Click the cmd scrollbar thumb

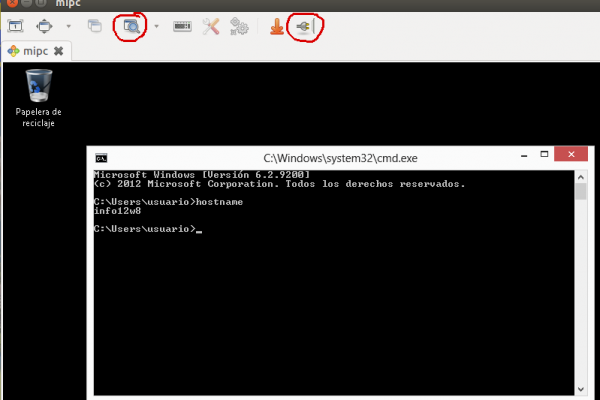point(580,191)
